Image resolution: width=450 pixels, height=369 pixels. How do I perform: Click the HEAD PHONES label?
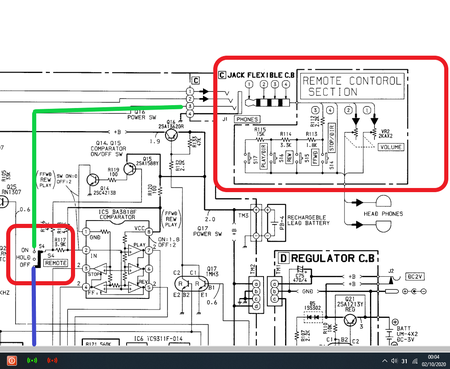tap(383, 214)
